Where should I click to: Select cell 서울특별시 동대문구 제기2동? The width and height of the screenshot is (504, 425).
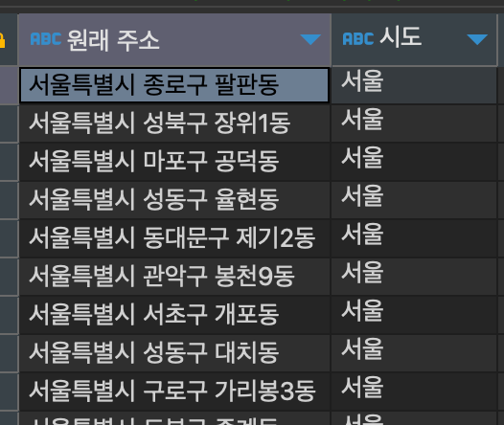click(x=174, y=237)
